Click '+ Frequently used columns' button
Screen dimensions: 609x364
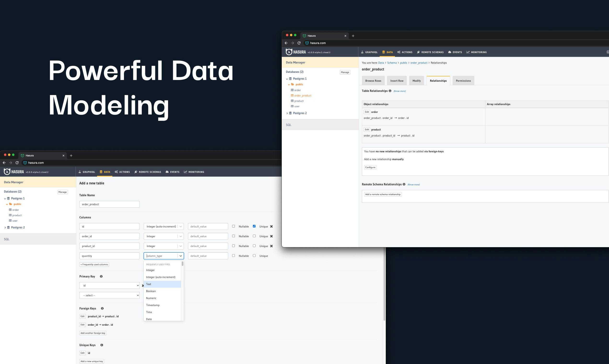pyautogui.click(x=94, y=264)
